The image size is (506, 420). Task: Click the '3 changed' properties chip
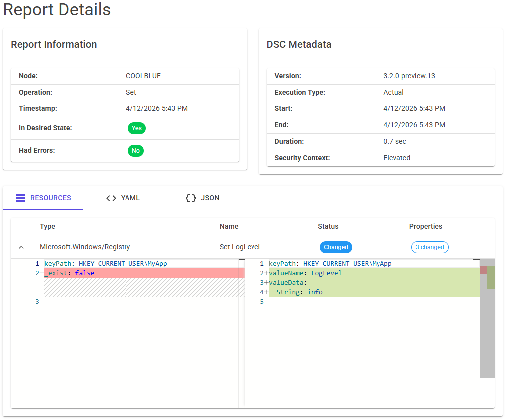pos(429,247)
